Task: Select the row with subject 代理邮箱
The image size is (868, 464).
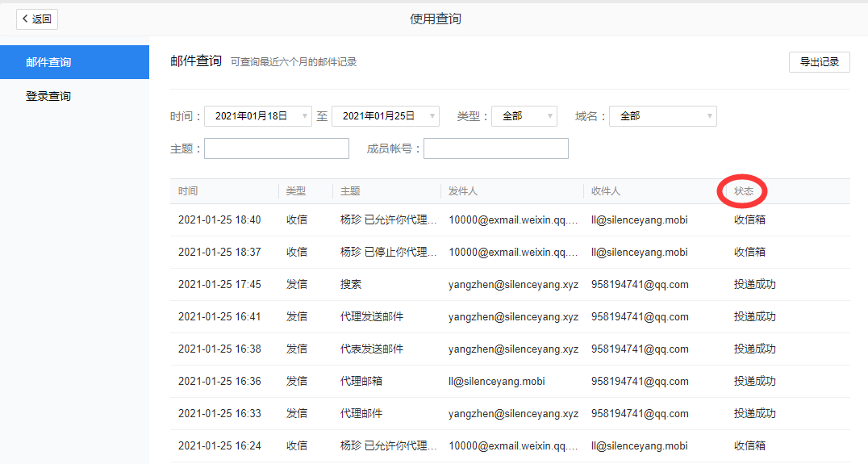Action: coord(361,381)
